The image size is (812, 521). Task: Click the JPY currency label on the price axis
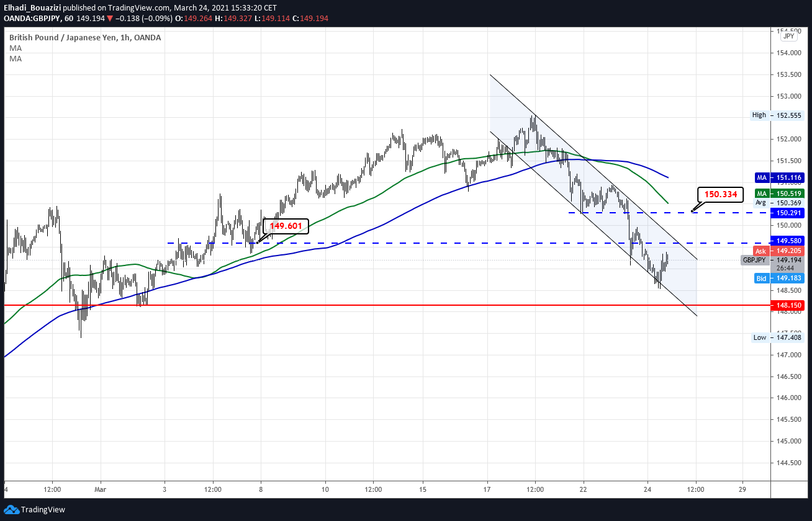[x=788, y=36]
